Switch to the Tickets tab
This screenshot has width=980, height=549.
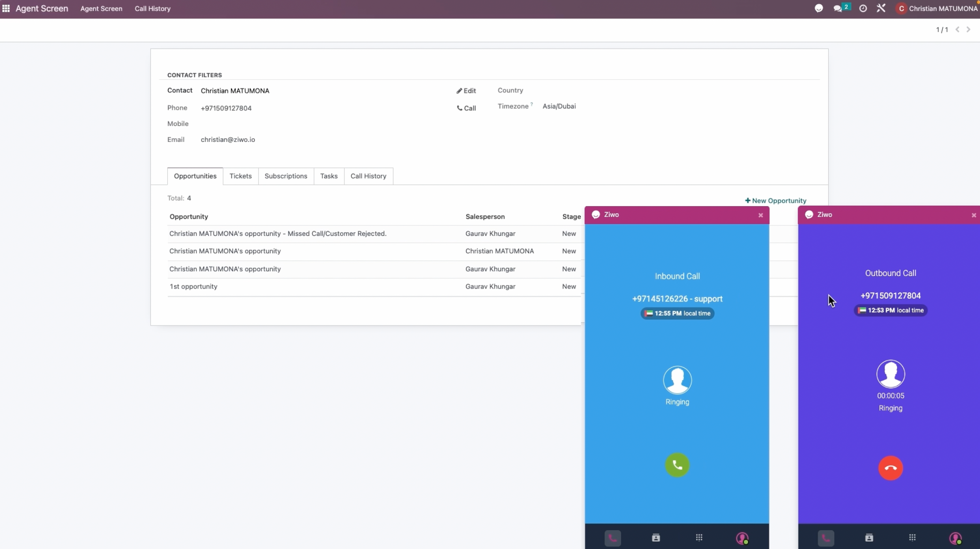click(241, 176)
